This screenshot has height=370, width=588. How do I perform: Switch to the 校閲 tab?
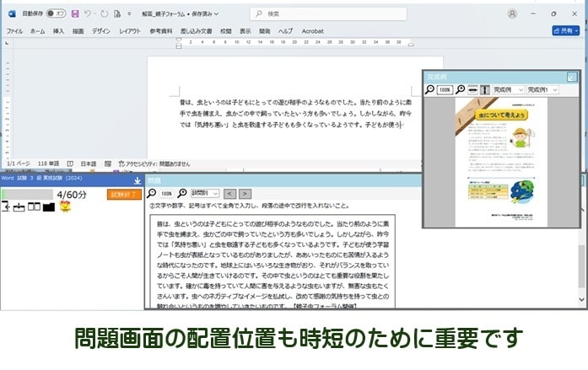(226, 31)
